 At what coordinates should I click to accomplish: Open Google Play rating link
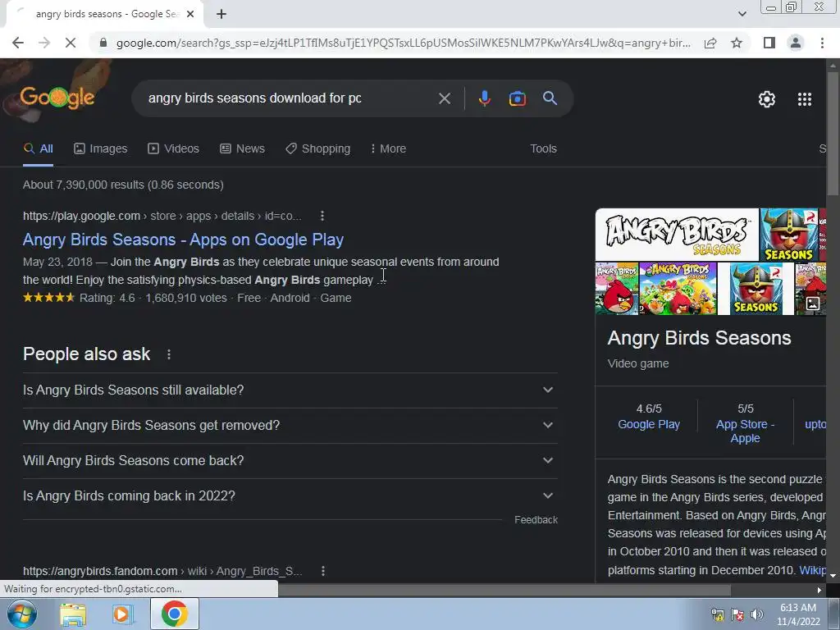[649, 424]
